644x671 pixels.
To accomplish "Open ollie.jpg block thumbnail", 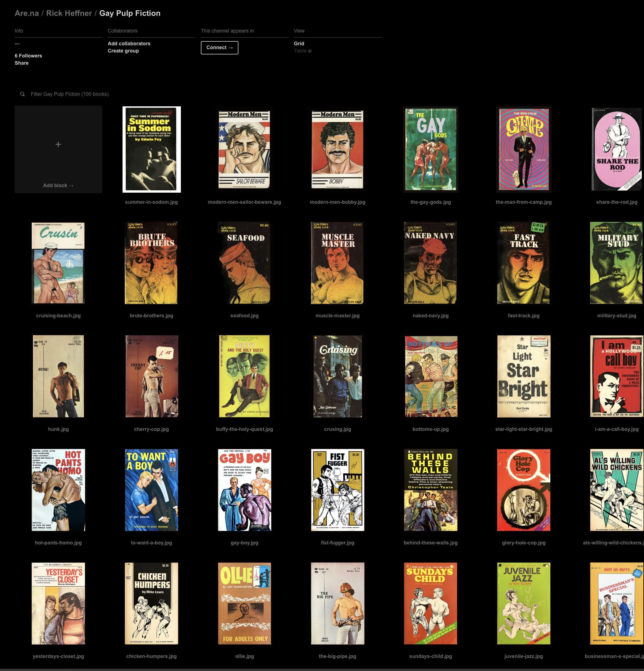I will click(244, 604).
